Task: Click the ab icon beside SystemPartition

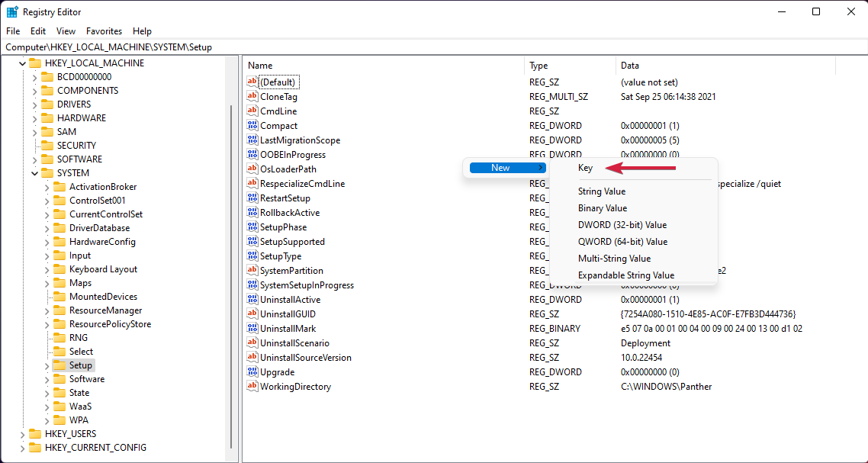Action: (252, 270)
